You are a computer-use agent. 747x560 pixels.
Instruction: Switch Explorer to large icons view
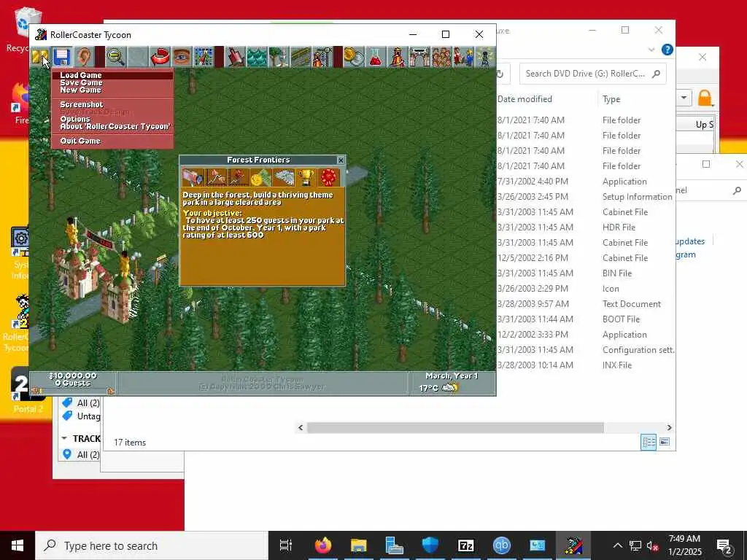click(664, 443)
